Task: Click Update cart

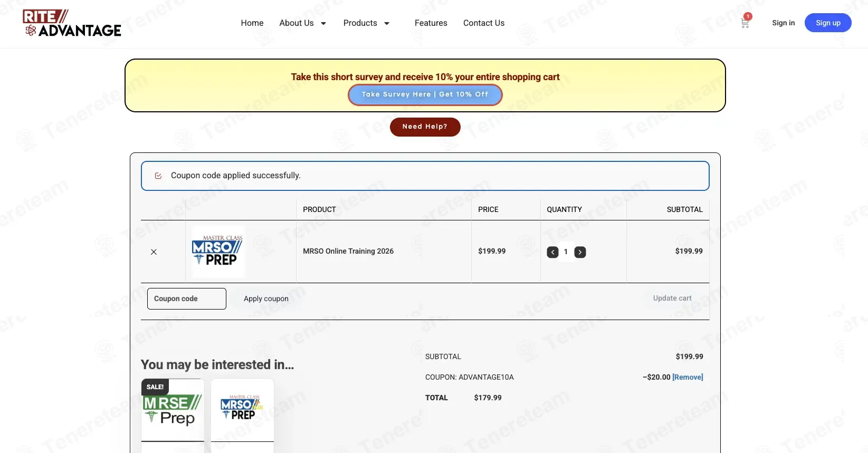Action: [x=672, y=298]
